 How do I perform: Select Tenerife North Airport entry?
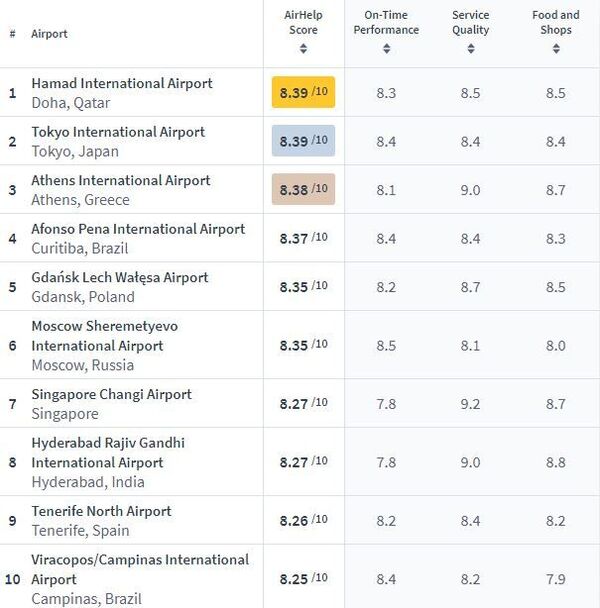(x=101, y=511)
